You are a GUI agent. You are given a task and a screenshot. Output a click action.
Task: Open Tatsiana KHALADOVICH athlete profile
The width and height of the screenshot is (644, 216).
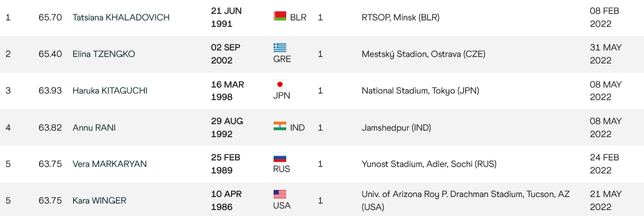121,18
